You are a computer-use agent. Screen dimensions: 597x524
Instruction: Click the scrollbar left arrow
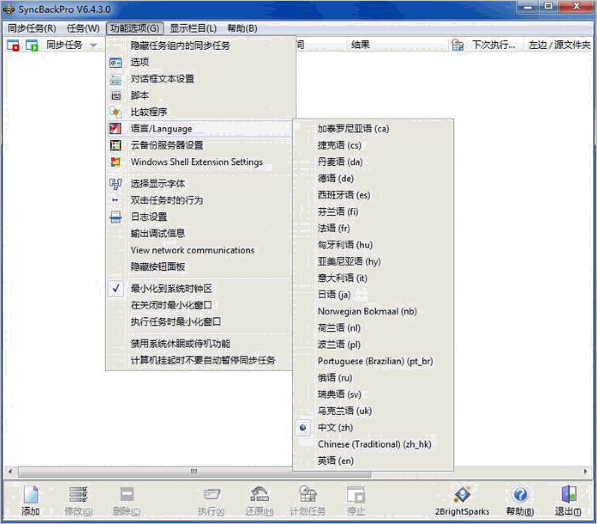tap(10, 471)
